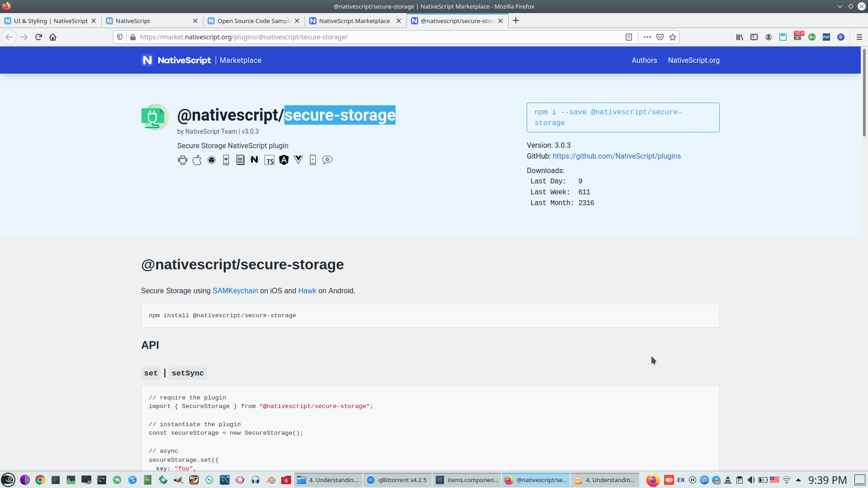868x488 pixels.
Task: Expand the system tray hidden icons arrow
Action: pyautogui.click(x=798, y=480)
